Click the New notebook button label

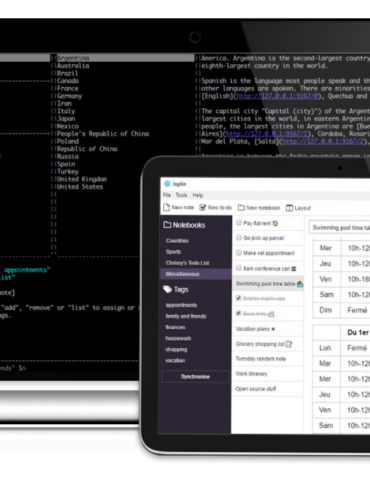[263, 208]
